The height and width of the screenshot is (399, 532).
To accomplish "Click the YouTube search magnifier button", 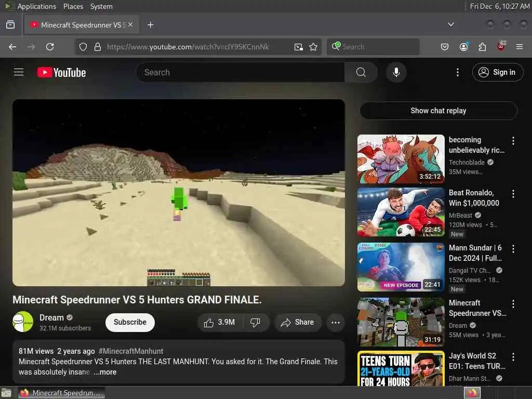I will point(361,72).
